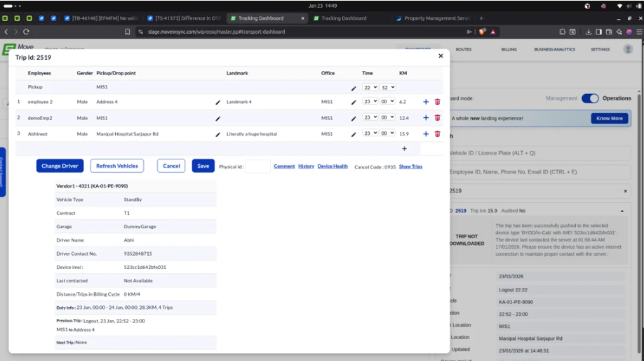The image size is (644, 361).
Task: Click the Change Driver button
Action: point(60,166)
